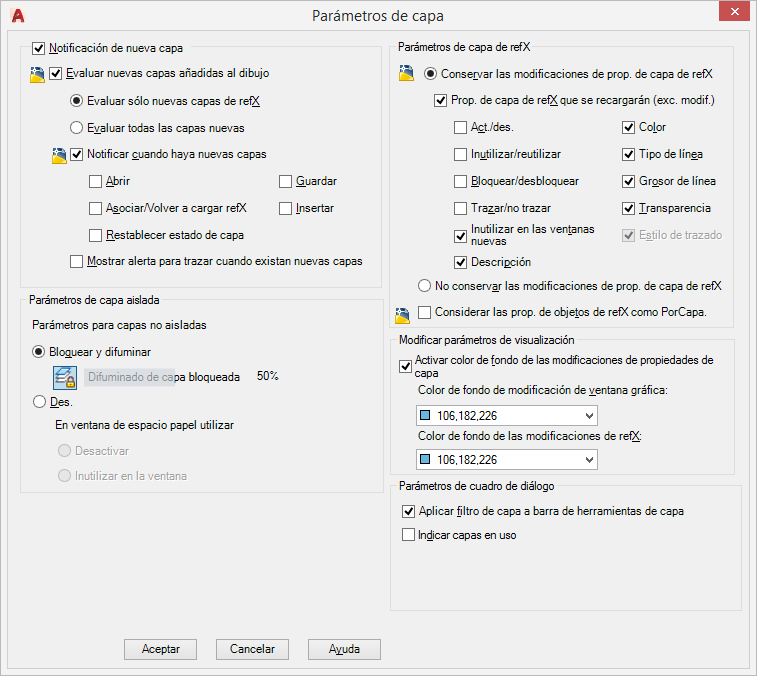Toggle Notificación de nueva capa checkbox

point(39,47)
